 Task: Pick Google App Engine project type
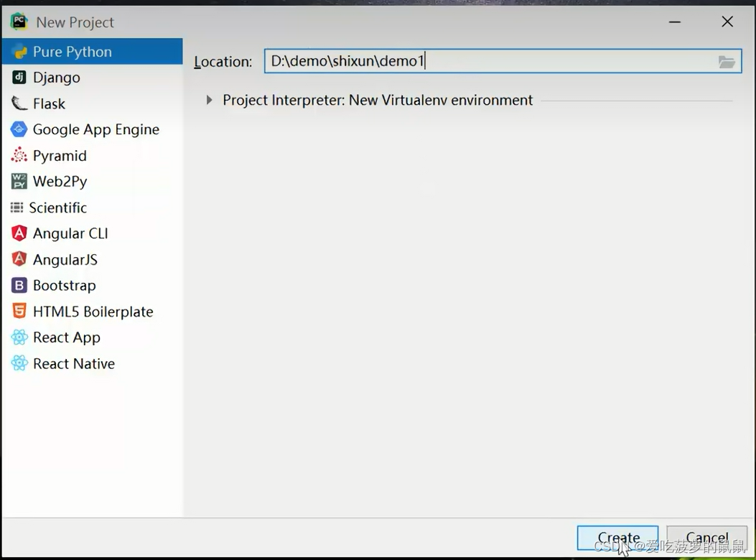tap(92, 129)
